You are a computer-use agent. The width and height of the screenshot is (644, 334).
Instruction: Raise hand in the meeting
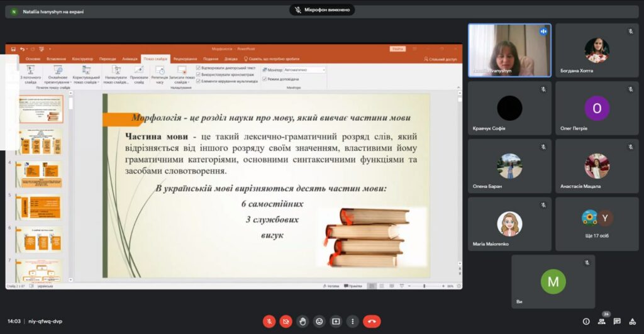tap(303, 321)
